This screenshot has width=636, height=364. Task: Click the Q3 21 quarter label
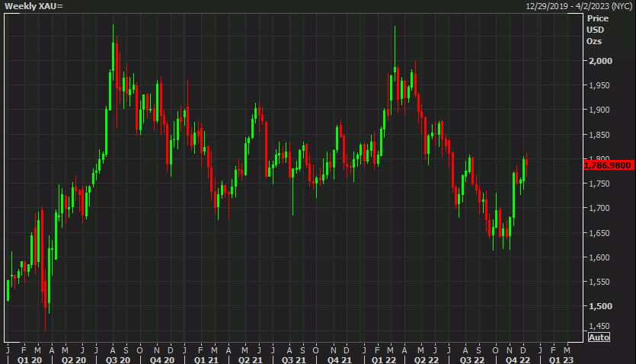(294, 360)
